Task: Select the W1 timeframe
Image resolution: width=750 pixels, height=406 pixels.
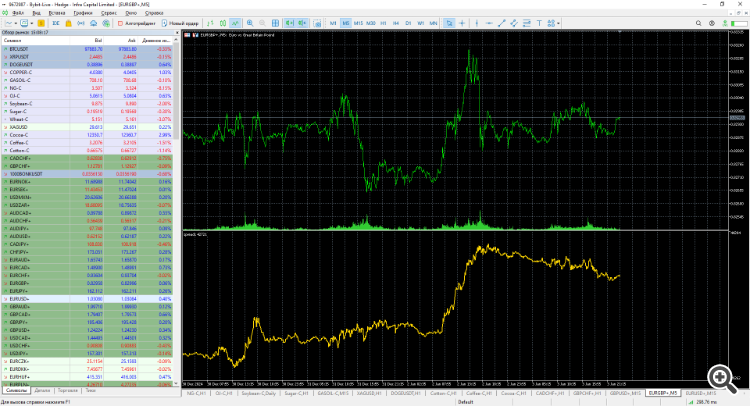Action: pyautogui.click(x=420, y=23)
